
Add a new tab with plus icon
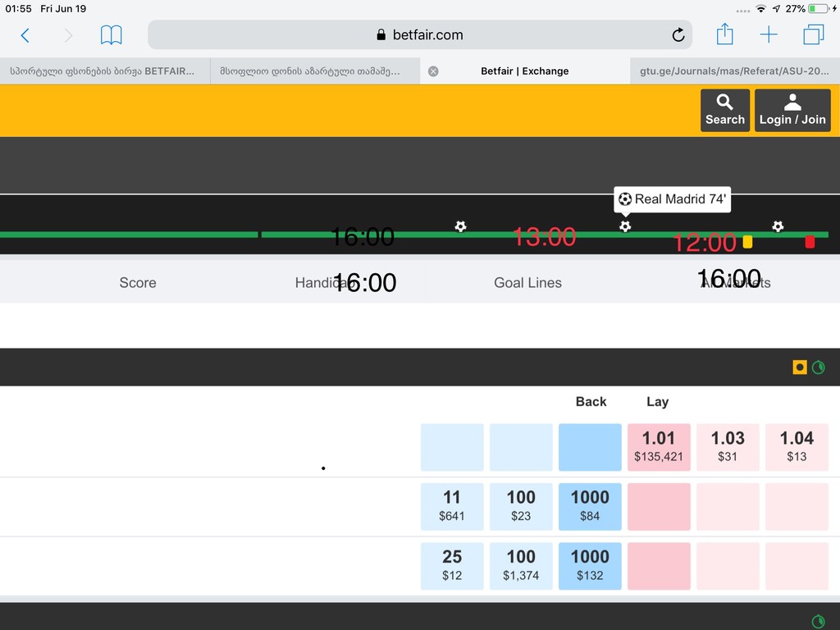[x=768, y=34]
